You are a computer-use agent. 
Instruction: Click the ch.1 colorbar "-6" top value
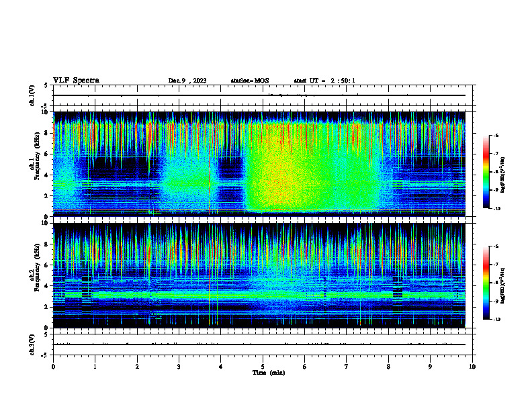click(x=496, y=135)
